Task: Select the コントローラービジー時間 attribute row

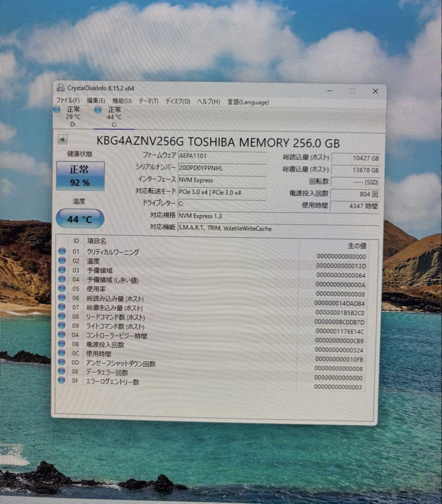Action: click(211, 337)
